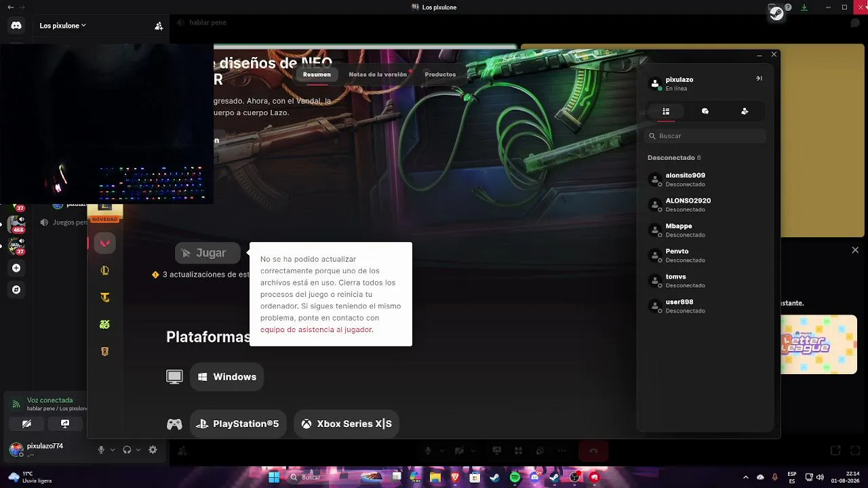
Task: Open the add friend tab icon
Action: click(x=745, y=111)
